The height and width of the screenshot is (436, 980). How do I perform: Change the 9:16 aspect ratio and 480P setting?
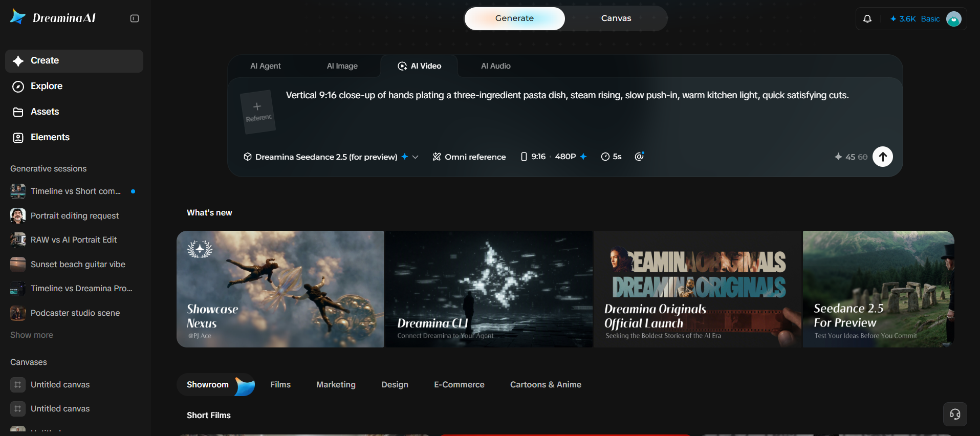click(553, 157)
